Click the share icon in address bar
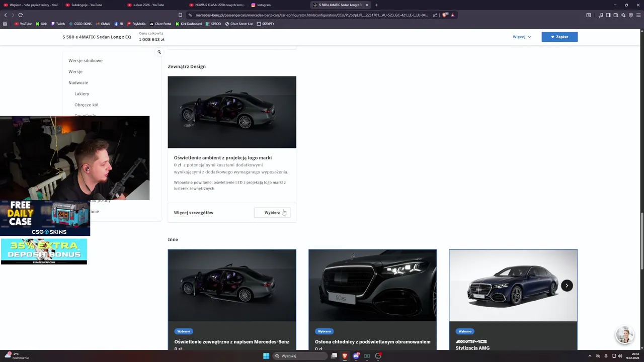644x362 pixels. (x=435, y=15)
